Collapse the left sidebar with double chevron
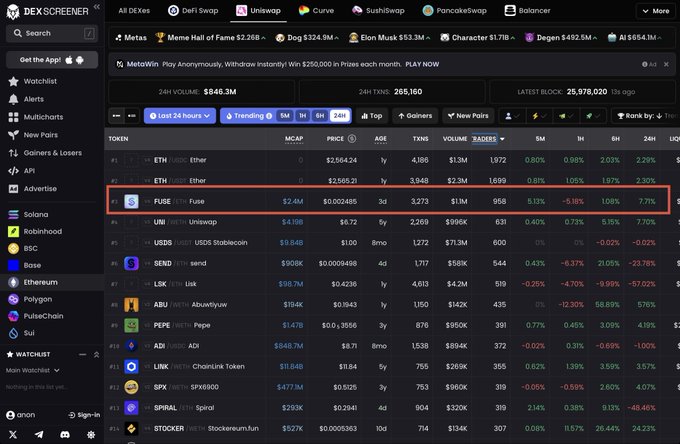 click(96, 7)
